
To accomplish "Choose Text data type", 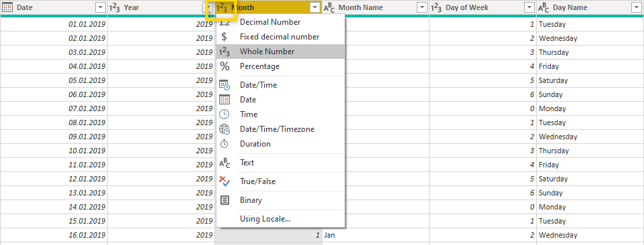I will 281,163.
